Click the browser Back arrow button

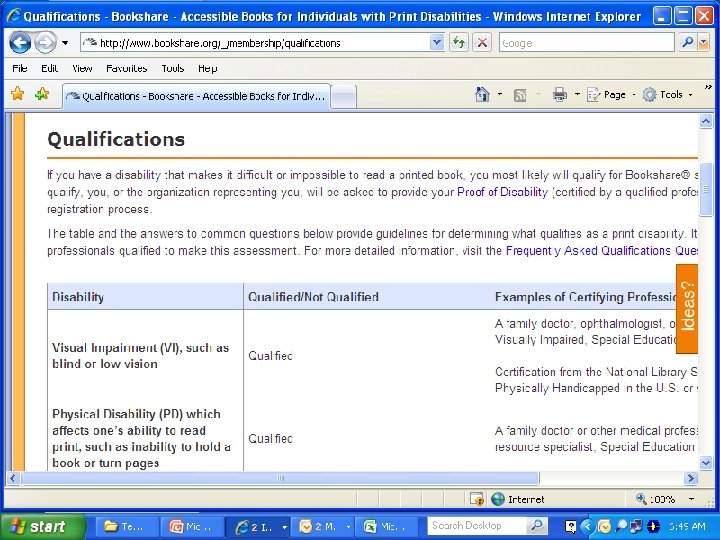pos(20,43)
